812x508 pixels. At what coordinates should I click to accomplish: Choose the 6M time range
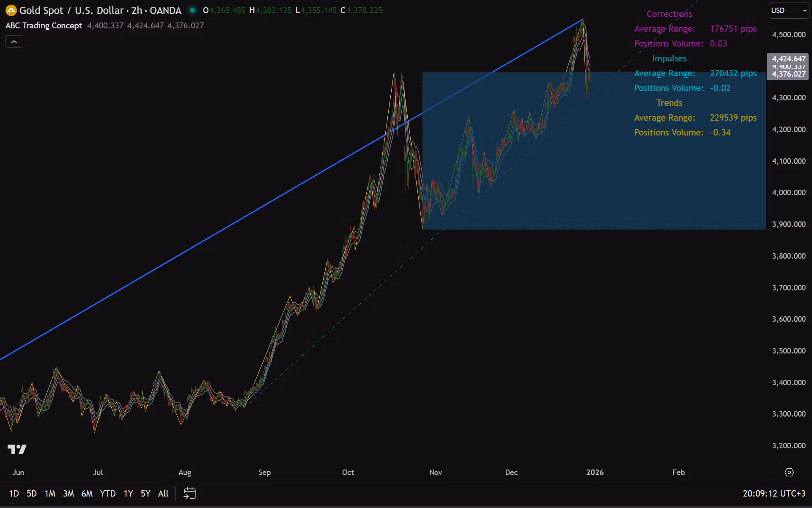[87, 494]
